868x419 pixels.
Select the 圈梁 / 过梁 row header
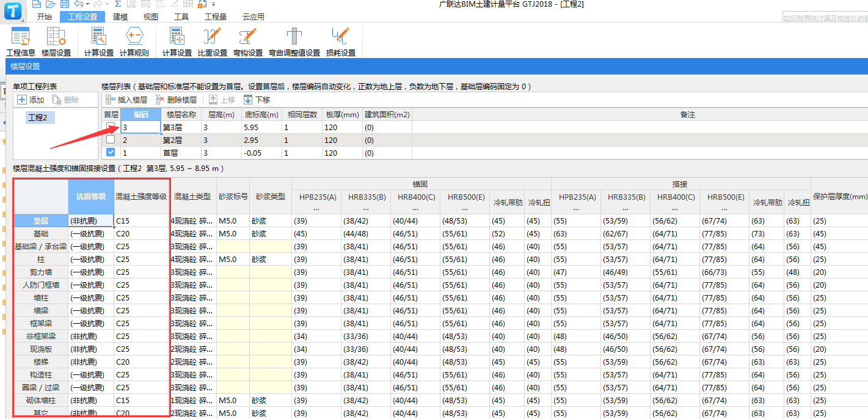pos(41,387)
